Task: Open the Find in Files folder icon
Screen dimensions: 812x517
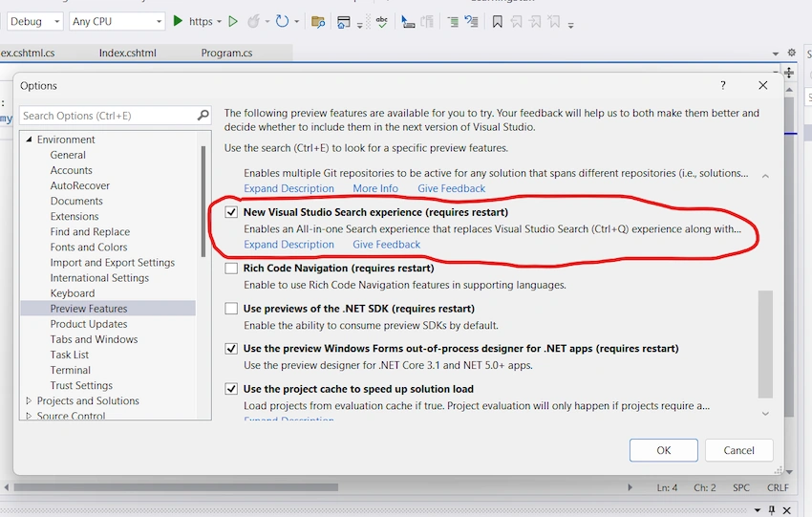Action: (317, 22)
